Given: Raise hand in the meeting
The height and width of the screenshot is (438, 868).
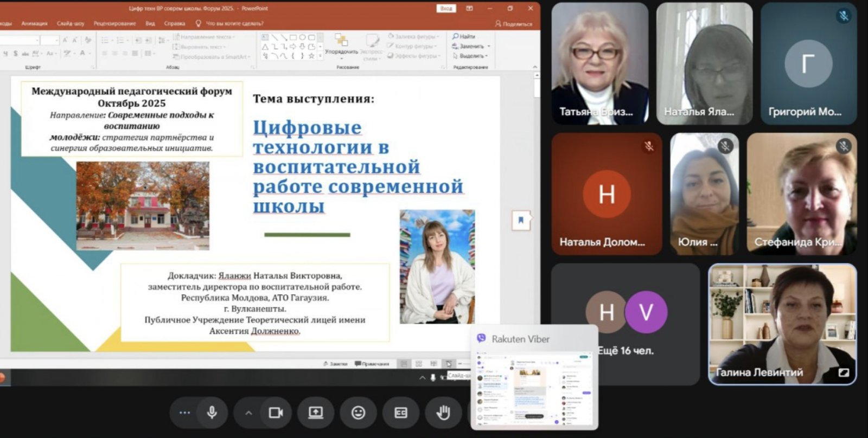Looking at the screenshot, I should (x=443, y=413).
